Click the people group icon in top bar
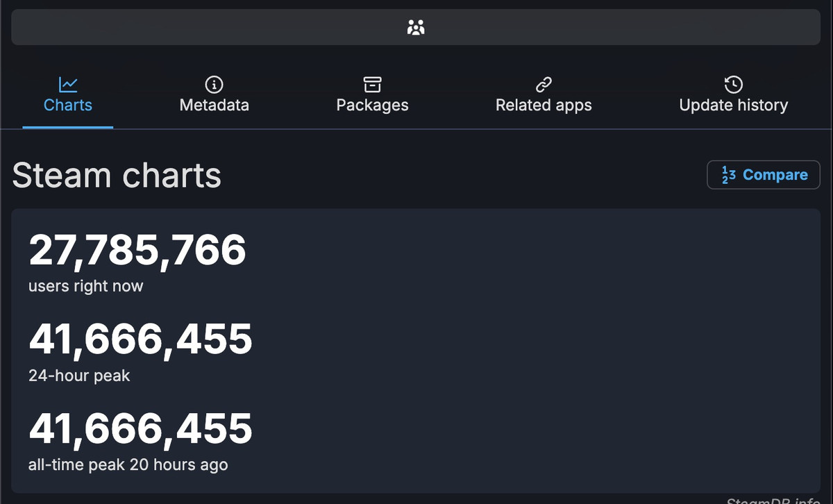 click(x=416, y=28)
